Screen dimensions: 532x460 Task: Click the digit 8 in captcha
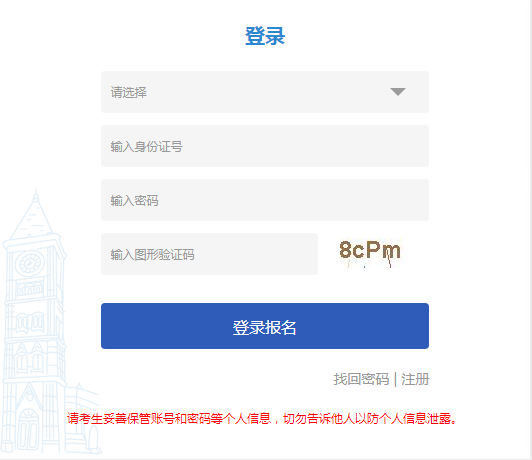pos(345,250)
